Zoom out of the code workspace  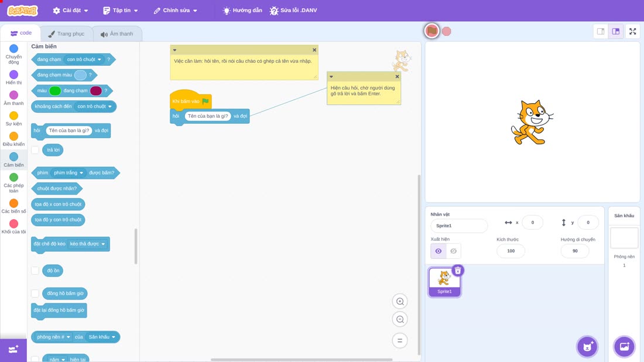(x=400, y=320)
